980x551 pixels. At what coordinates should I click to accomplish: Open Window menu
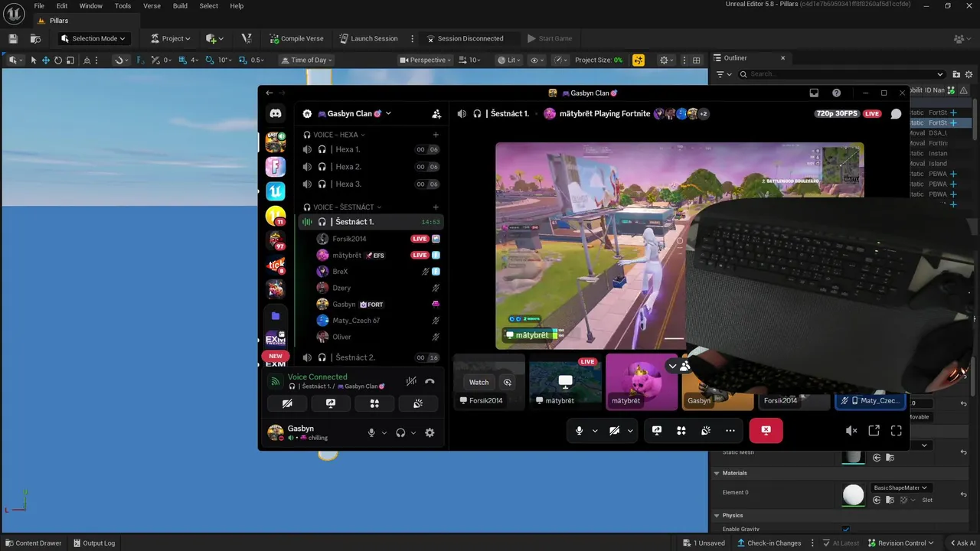(91, 5)
